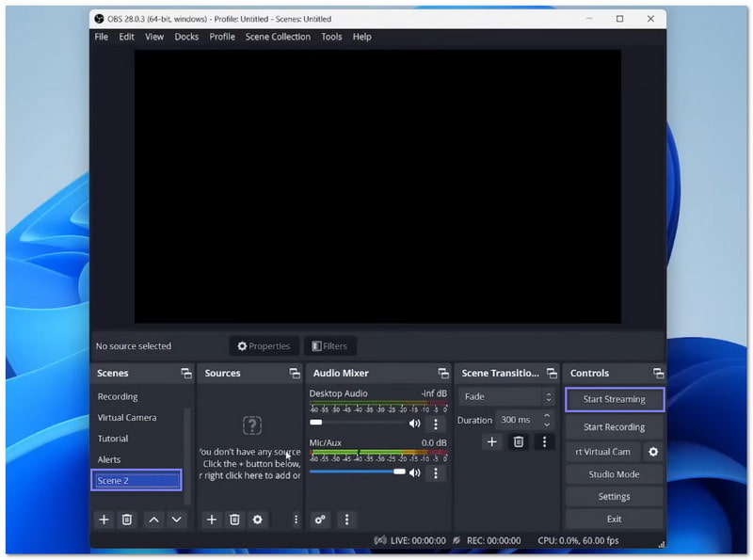Open the Scene Collection menu
Viewport: 753px width, 560px height.
click(x=278, y=37)
